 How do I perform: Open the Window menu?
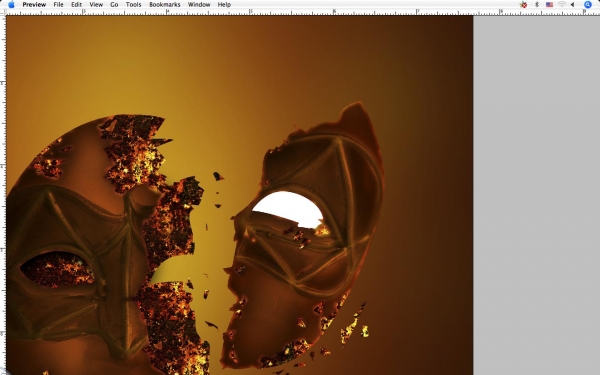click(x=199, y=5)
